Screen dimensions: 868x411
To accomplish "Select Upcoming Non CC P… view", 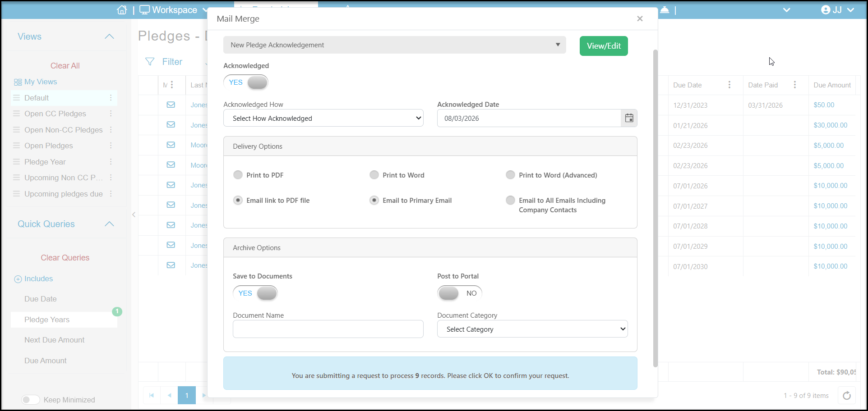I will [x=64, y=178].
